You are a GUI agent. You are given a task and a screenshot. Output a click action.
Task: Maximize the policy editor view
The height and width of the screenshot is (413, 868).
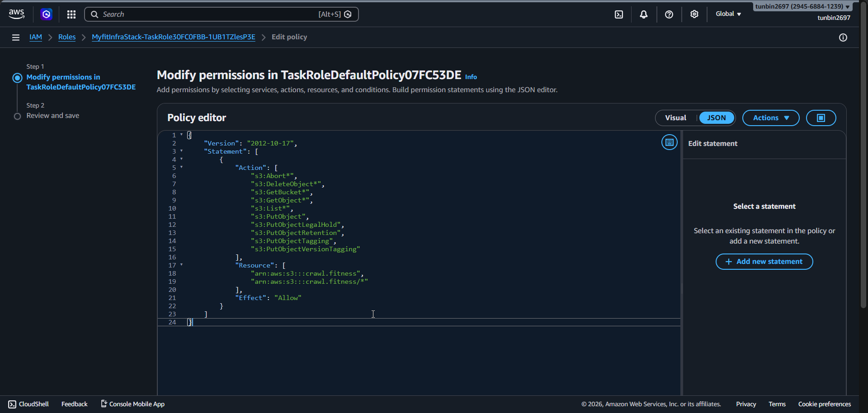click(x=821, y=117)
